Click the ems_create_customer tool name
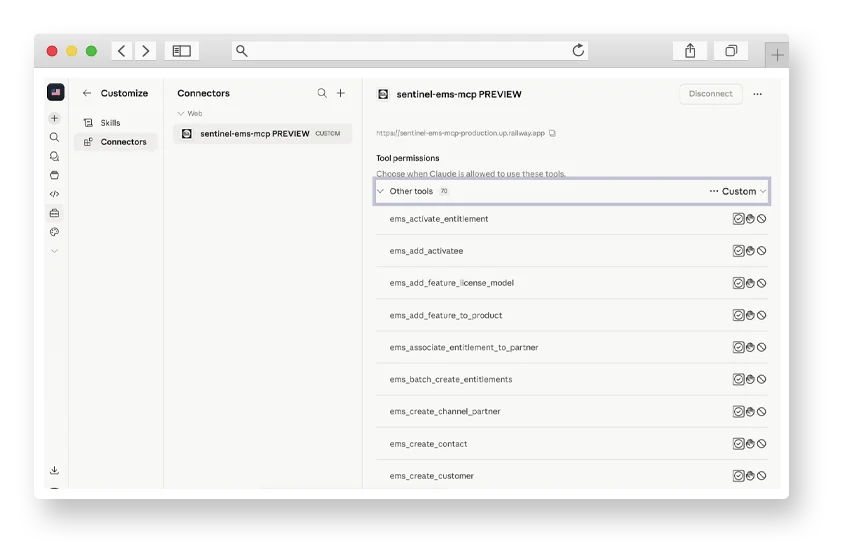The height and width of the screenshot is (550, 850). click(432, 476)
